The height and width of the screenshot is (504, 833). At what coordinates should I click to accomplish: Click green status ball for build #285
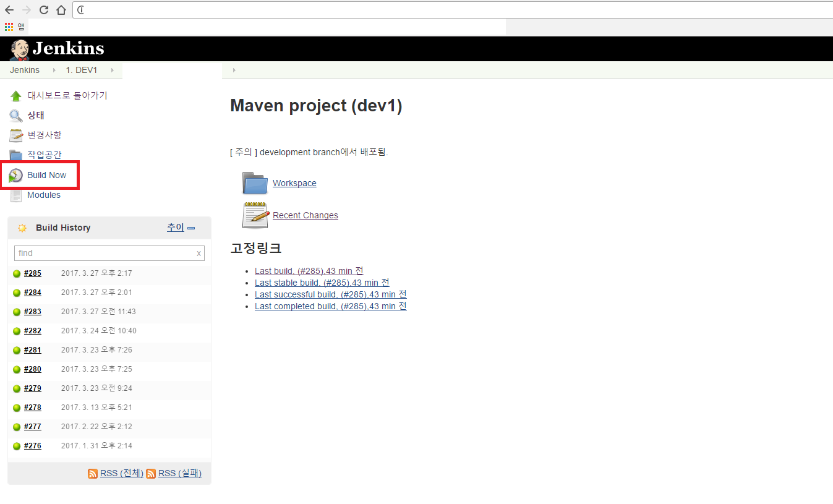[17, 274]
